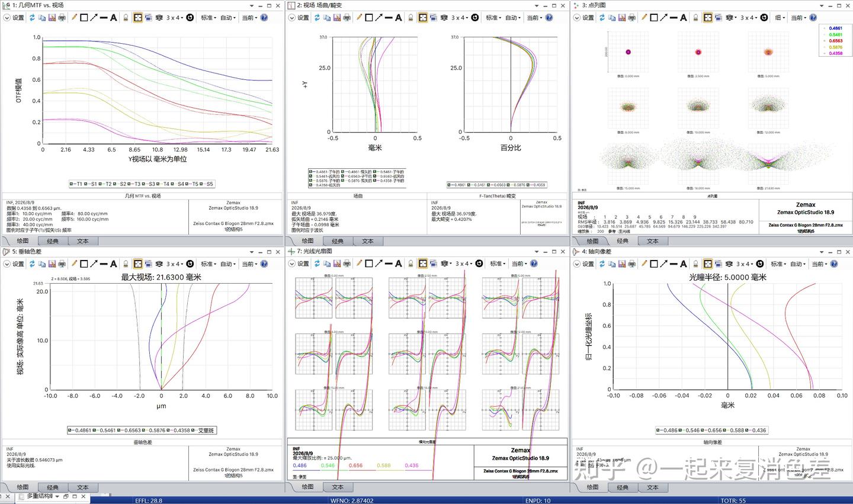
Task: Switch to 文本 tab in Field Curvature window
Action: 367,241
